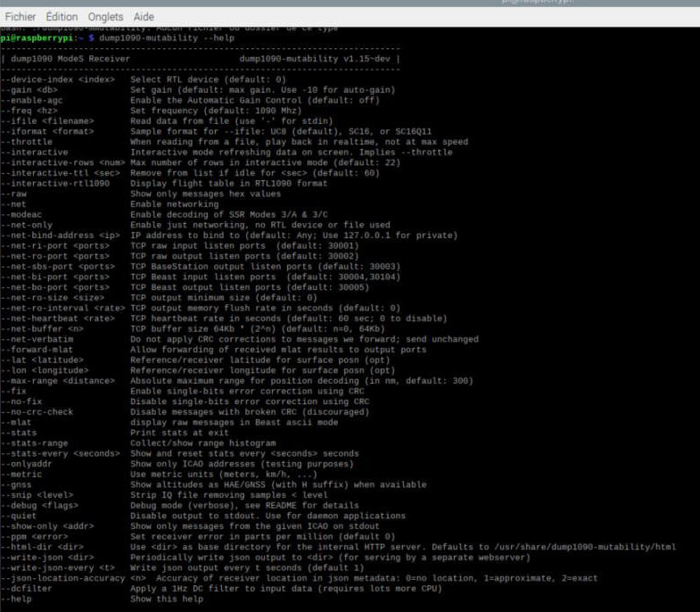Viewport: 700px width, 612px height.
Task: Click the '--forward-mlat' option
Action: (37, 350)
